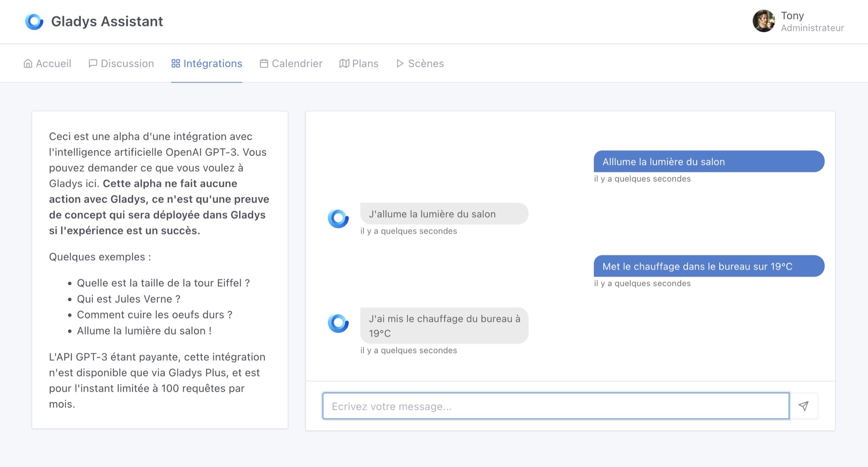Select the "J'ai mis le chauffage du bureau" reply
868x467 pixels.
444,326
